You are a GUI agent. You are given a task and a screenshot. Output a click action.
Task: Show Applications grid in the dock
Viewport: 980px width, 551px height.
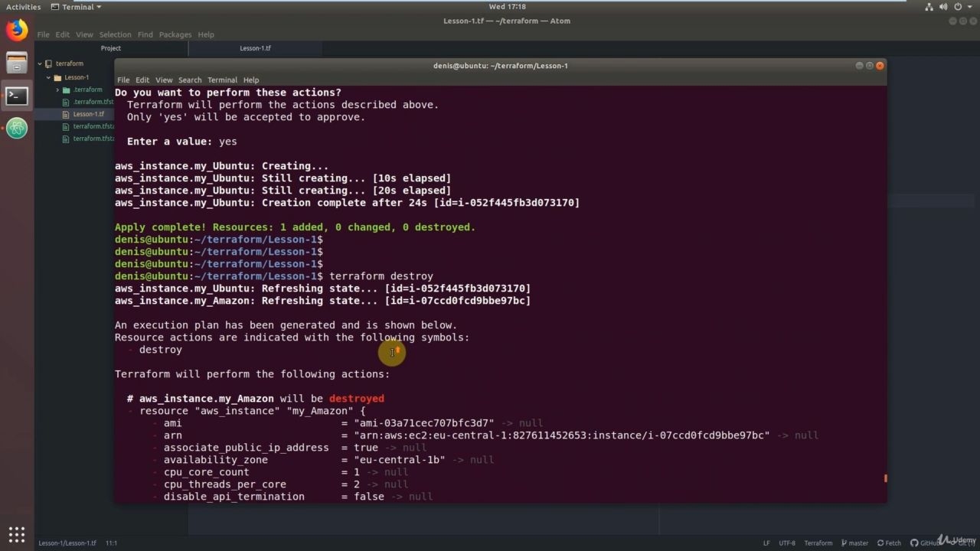17,534
